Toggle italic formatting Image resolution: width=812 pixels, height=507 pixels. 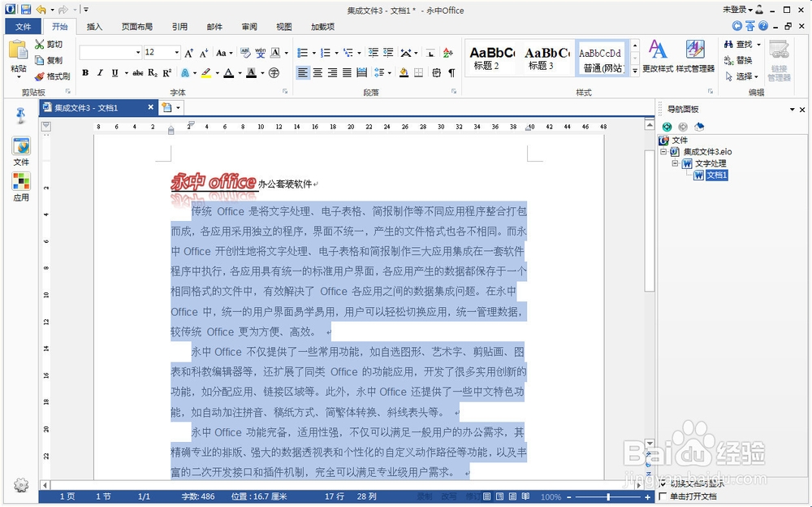coord(100,73)
